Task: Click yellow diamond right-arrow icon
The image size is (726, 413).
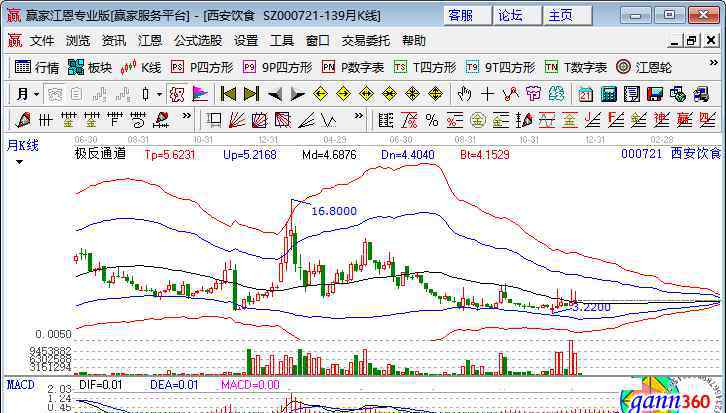Action: point(343,94)
